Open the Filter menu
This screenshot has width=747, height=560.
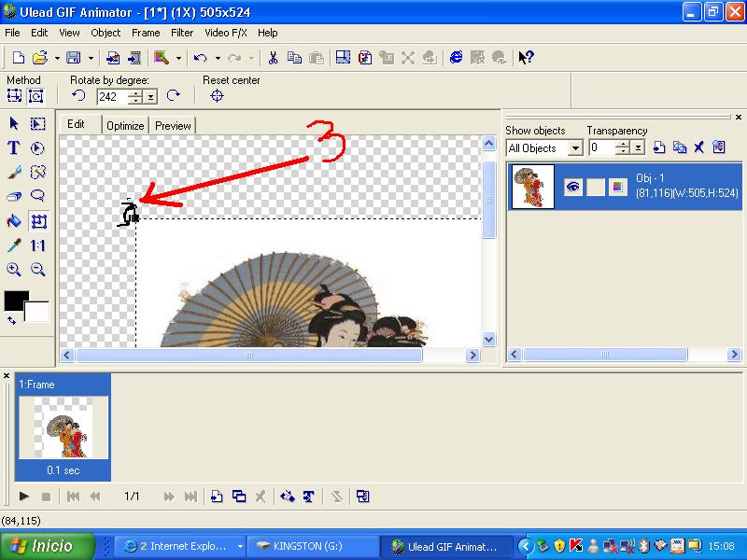coord(182,33)
